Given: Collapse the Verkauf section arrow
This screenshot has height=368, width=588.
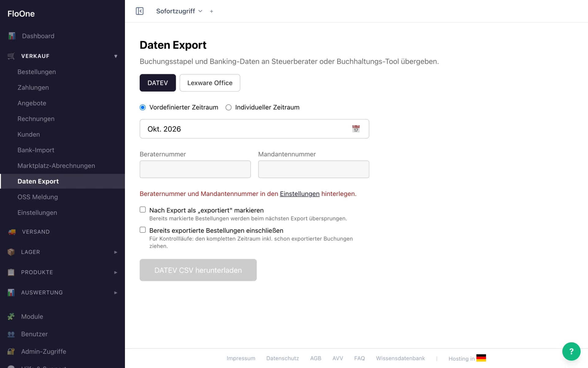Looking at the screenshot, I should click(x=116, y=56).
